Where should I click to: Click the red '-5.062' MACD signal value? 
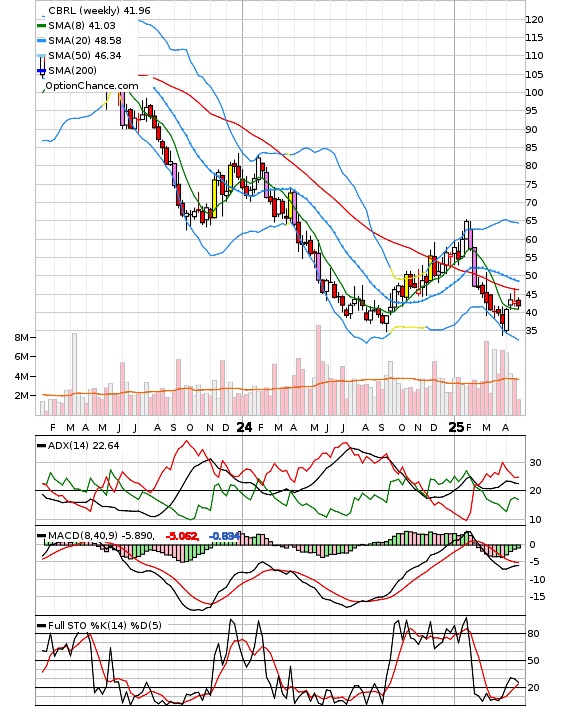(182, 536)
